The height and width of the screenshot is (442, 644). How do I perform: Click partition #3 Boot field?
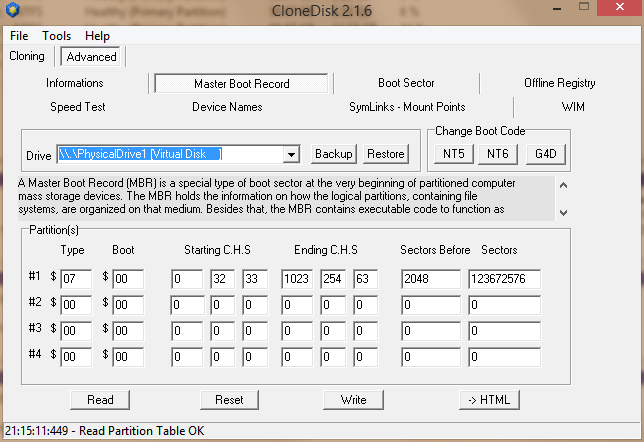(x=128, y=331)
